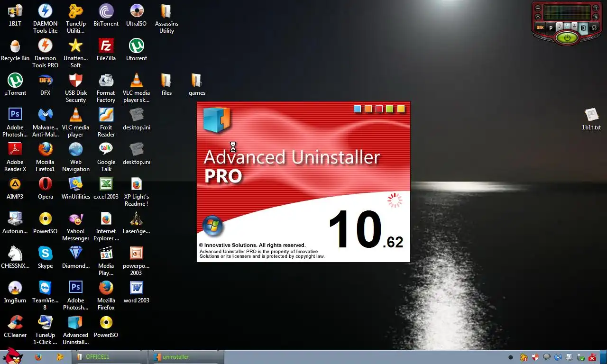607x364 pixels.
Task: Select the Adobe Reader X icon
Action: 15,157
